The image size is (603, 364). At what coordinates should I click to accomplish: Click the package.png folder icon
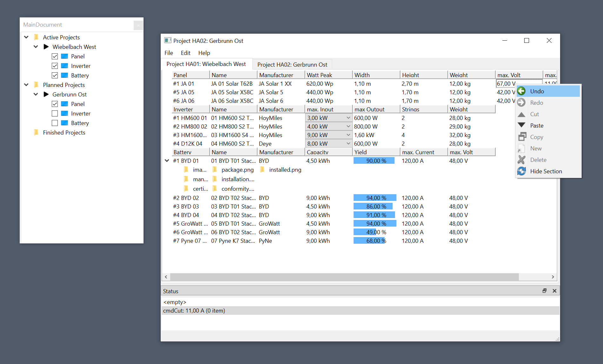215,170
